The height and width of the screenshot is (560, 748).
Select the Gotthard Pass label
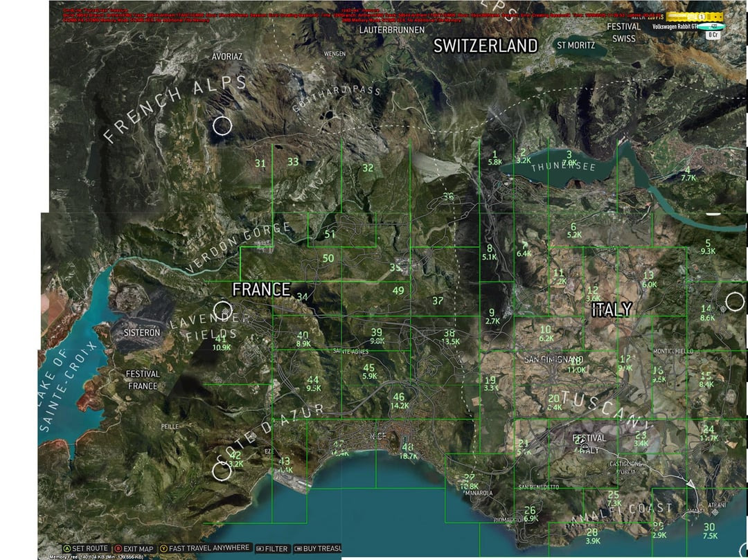pos(337,98)
